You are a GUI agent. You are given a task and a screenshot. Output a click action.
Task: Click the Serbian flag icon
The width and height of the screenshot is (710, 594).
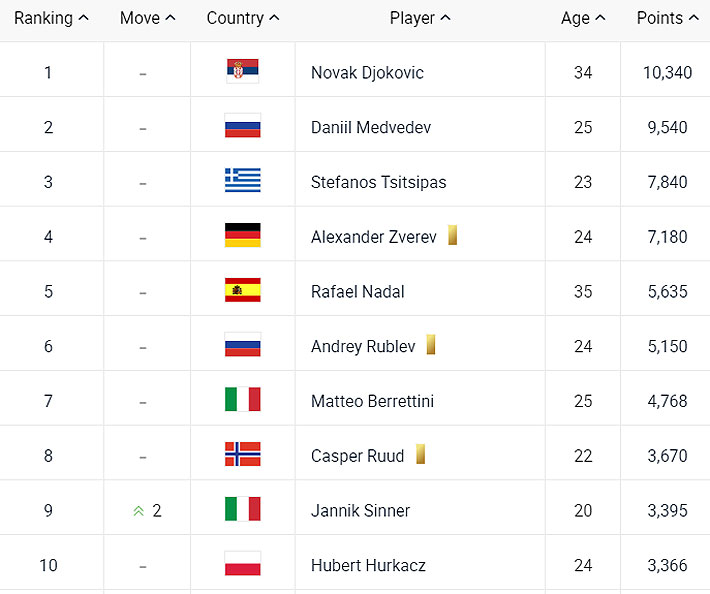pos(242,72)
